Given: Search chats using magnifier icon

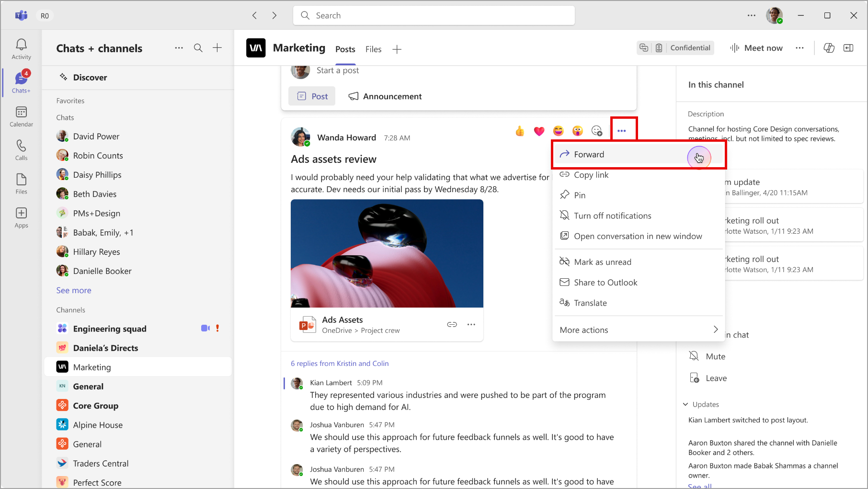Looking at the screenshot, I should click(198, 48).
